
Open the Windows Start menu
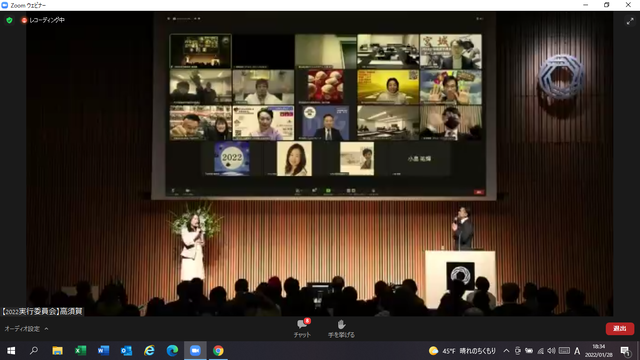tap(11, 351)
